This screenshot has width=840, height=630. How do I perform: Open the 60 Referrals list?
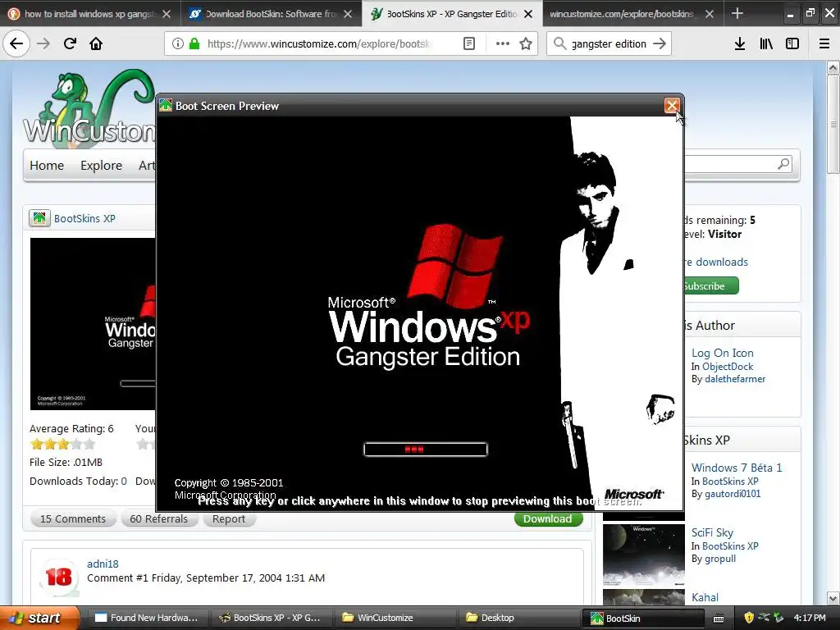point(158,518)
